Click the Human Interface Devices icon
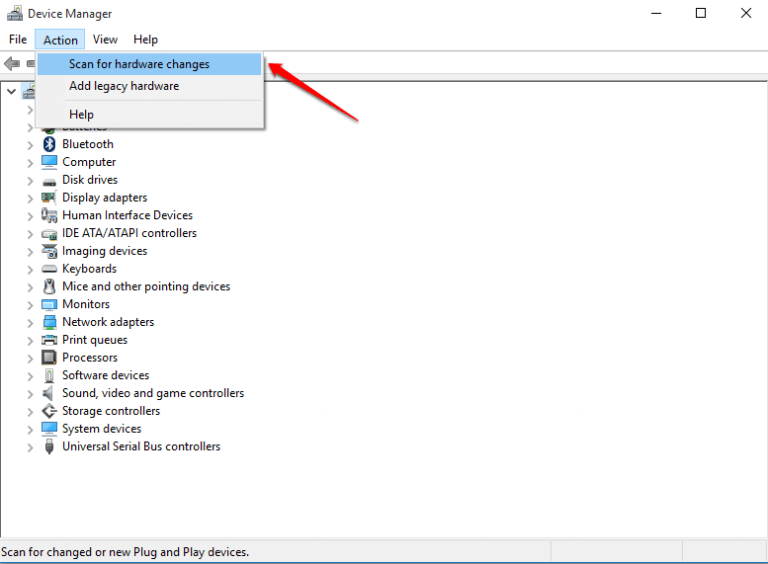 [49, 215]
